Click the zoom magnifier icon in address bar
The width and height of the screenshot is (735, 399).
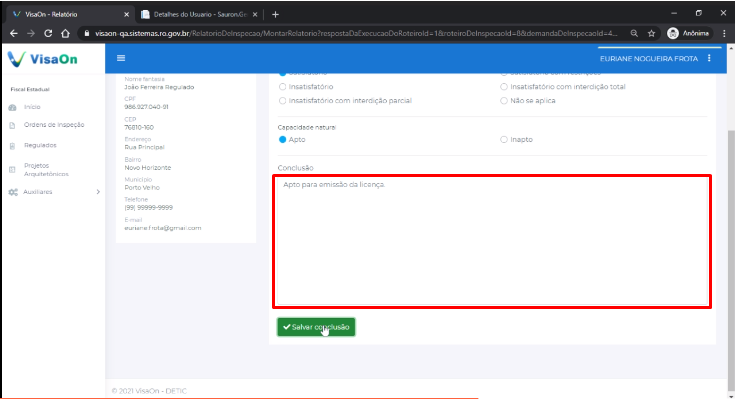click(x=634, y=33)
